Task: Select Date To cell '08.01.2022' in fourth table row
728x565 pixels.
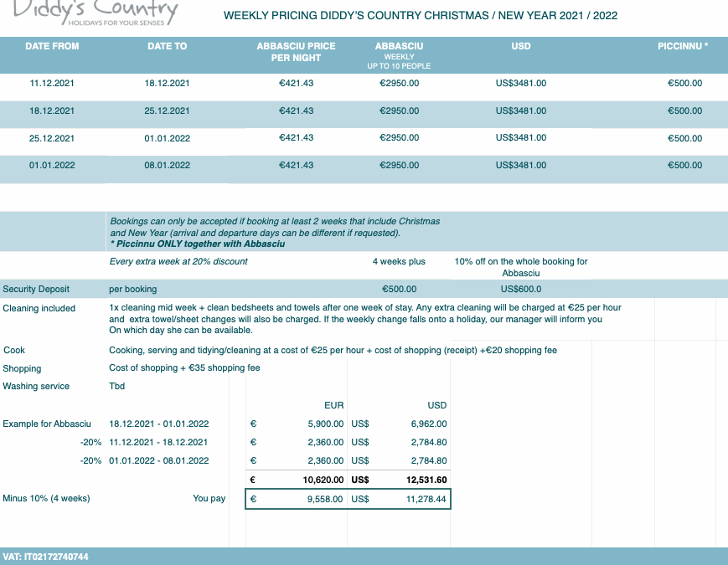Action: coord(168,166)
